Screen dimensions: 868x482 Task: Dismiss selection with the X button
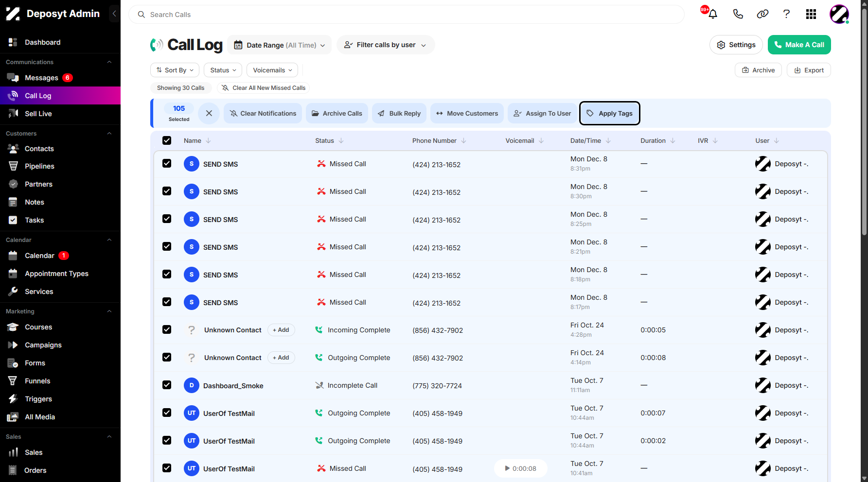click(209, 113)
